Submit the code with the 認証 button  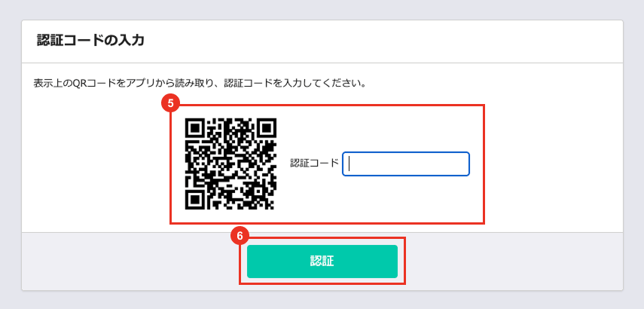coord(322,262)
